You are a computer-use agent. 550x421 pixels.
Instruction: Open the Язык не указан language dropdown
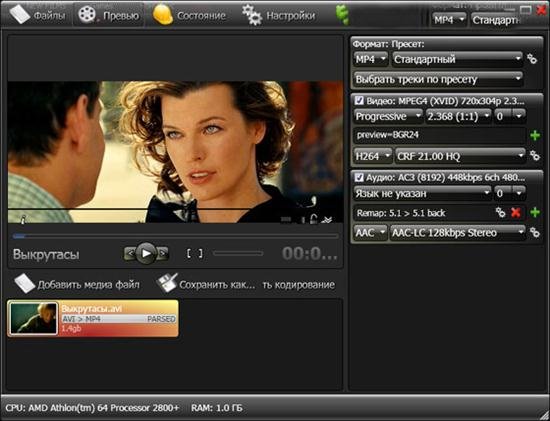pyautogui.click(x=422, y=193)
